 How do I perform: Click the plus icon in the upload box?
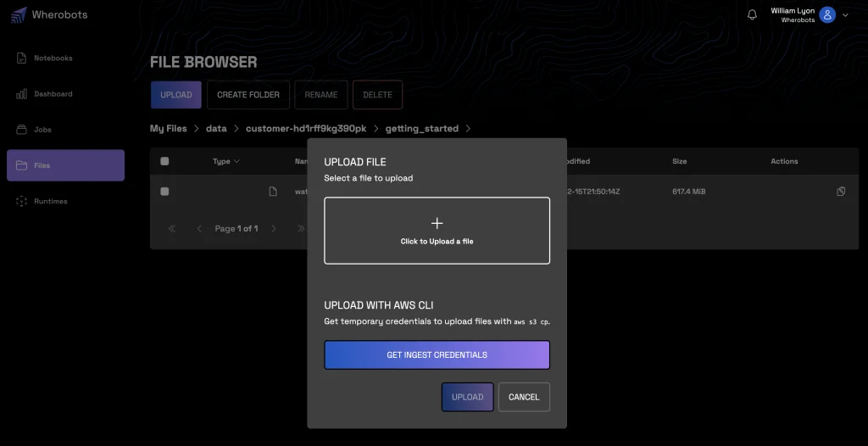click(437, 223)
